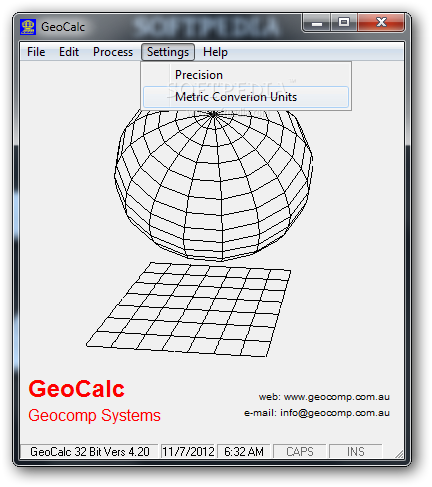
Task: Collapse the Settings menu
Action: point(168,52)
